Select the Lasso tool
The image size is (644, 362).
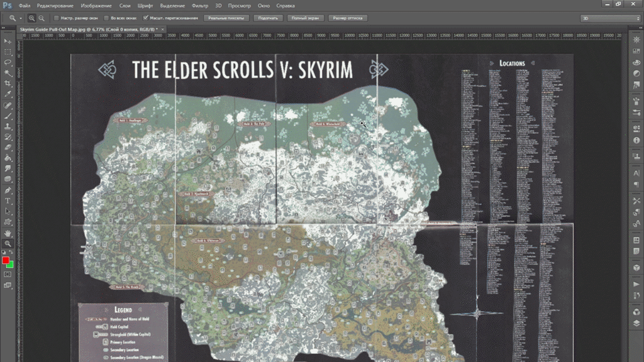point(8,62)
